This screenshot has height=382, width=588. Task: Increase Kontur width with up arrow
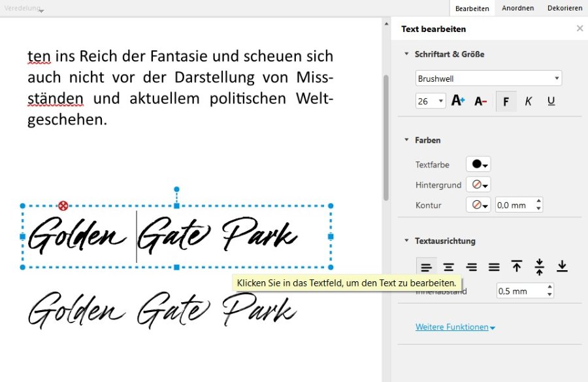click(539, 201)
